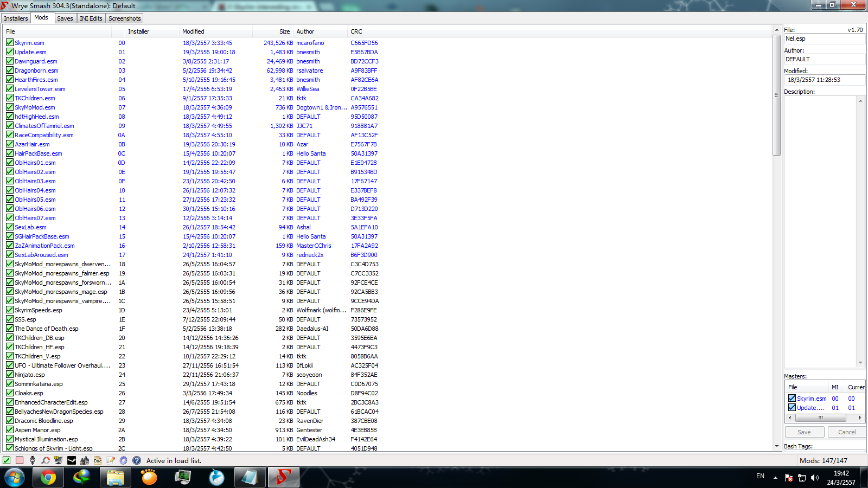Open the EN language indicator in tray
This screenshot has height=488, width=868.
[x=760, y=476]
